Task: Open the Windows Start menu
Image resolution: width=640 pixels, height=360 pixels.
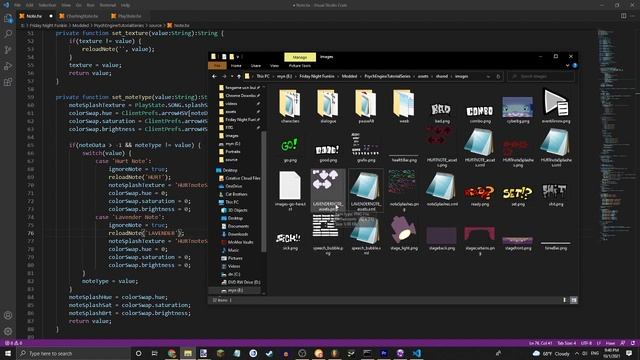Action: [8, 353]
